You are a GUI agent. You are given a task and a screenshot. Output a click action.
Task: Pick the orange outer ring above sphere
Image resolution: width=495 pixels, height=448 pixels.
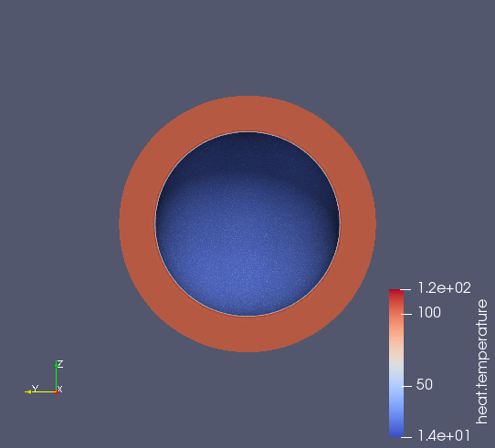[x=247, y=113]
